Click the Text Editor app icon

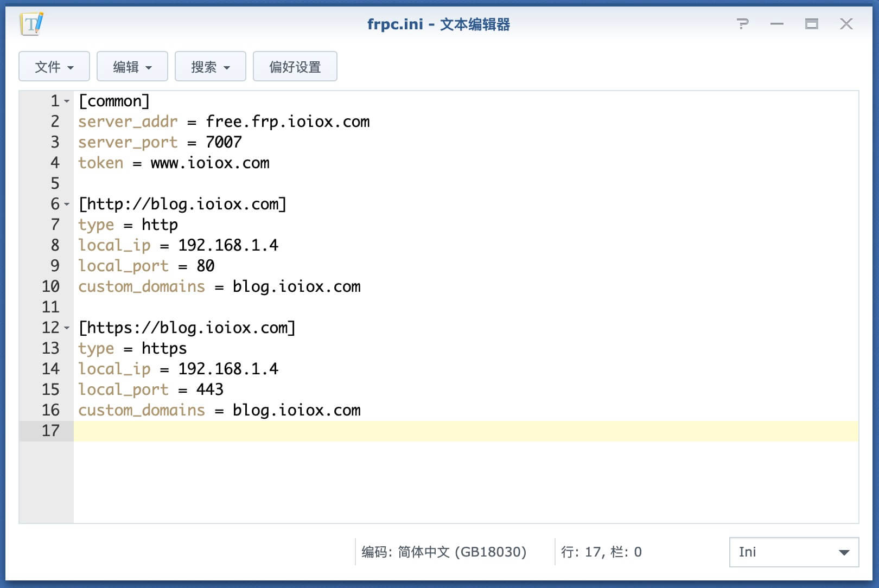coord(31,24)
